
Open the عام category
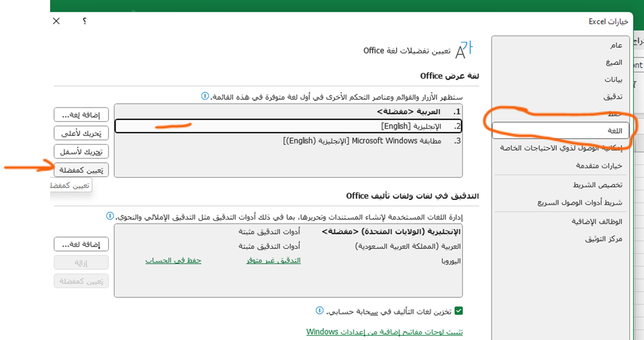coord(560,45)
